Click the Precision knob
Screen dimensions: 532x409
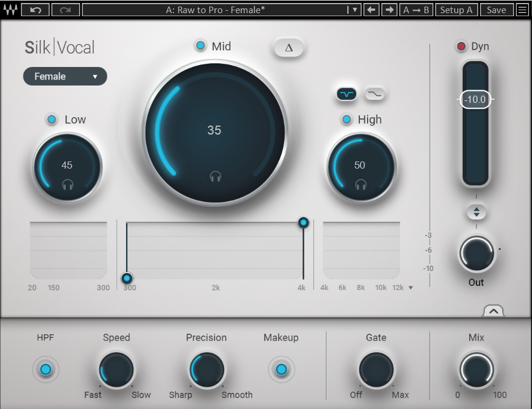pos(206,370)
